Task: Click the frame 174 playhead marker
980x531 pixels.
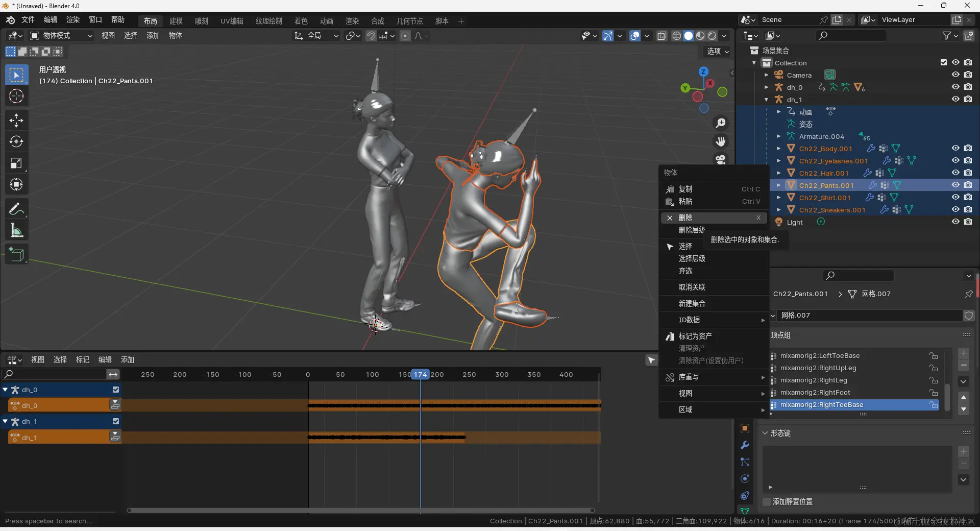Action: 420,374
